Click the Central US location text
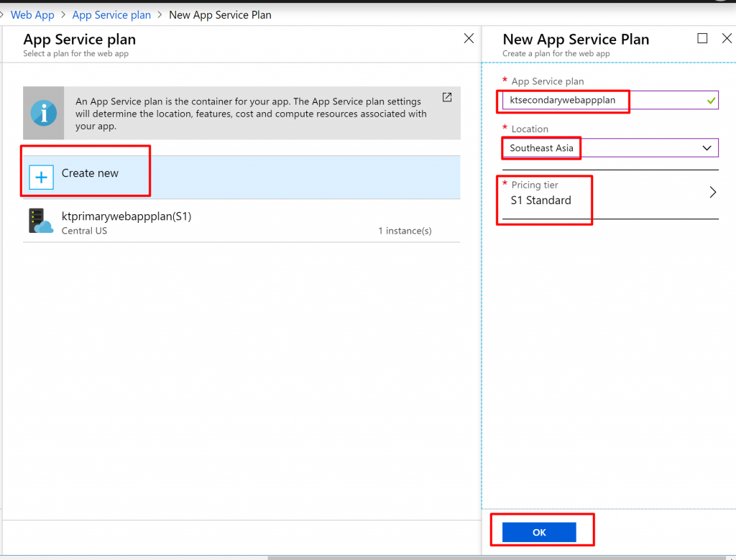Viewport: 736px width, 560px height. click(x=84, y=231)
